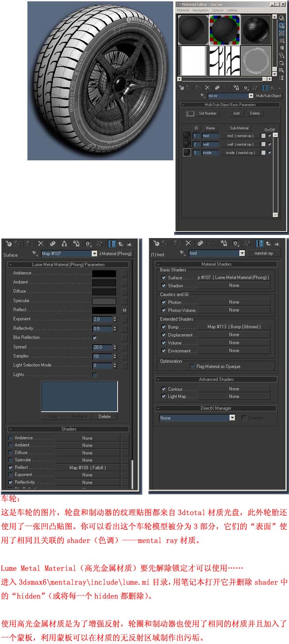Click the Diffuse color swatch

pyautogui.click(x=104, y=292)
